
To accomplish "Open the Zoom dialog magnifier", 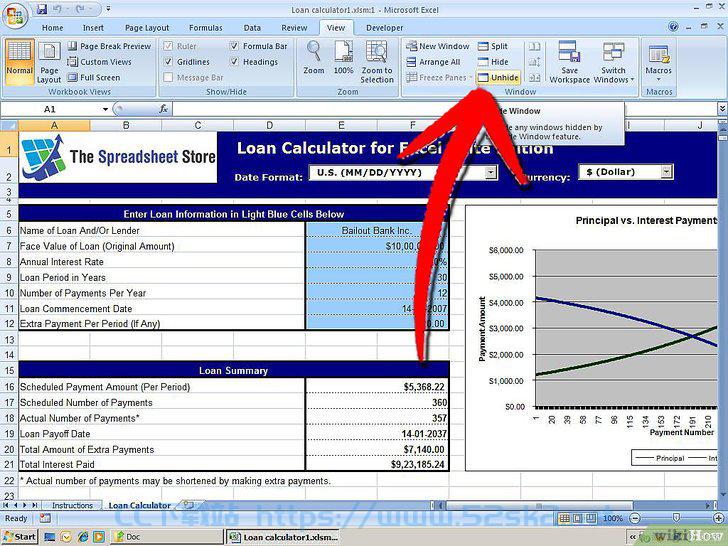I will point(314,58).
